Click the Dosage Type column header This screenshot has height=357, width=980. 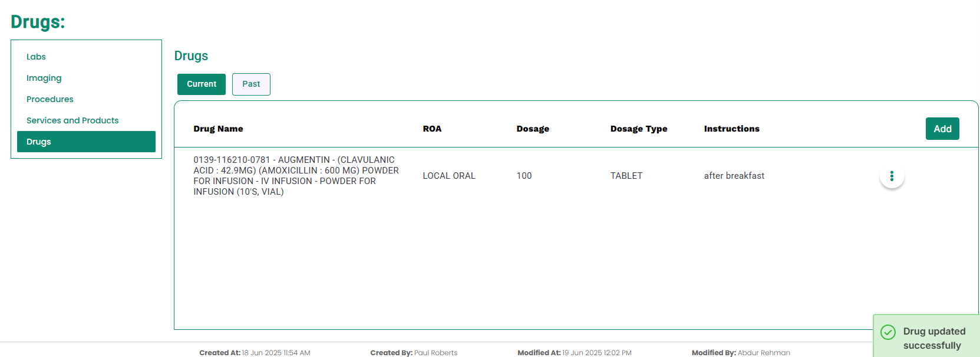pyautogui.click(x=639, y=129)
